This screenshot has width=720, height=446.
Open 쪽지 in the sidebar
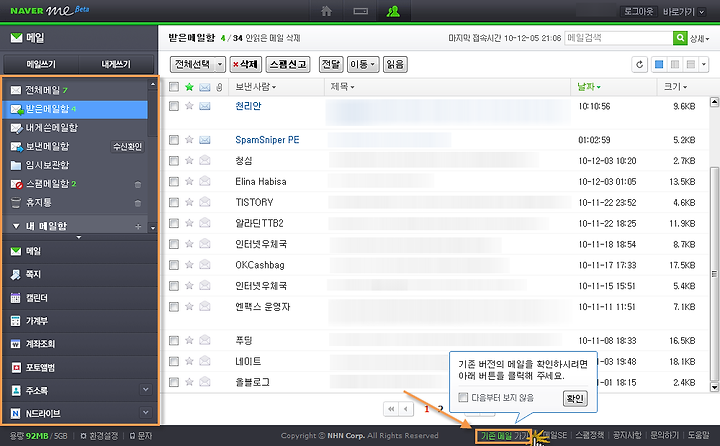tap(80, 275)
